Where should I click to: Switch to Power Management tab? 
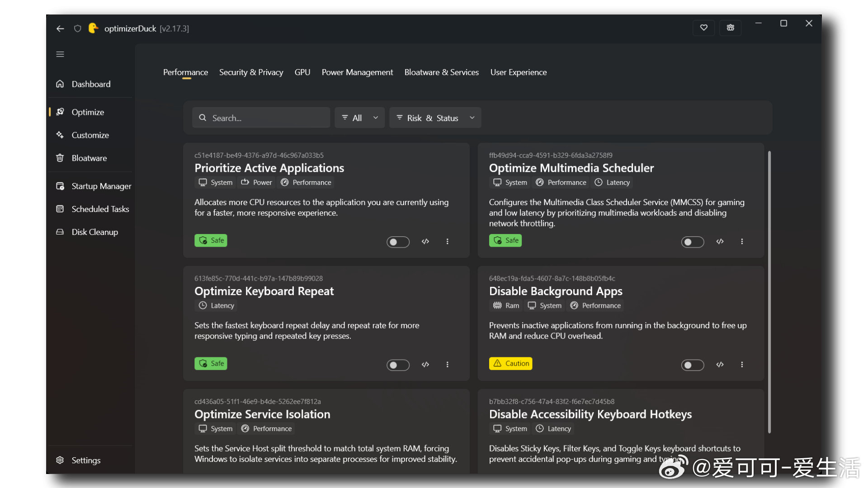click(x=357, y=72)
